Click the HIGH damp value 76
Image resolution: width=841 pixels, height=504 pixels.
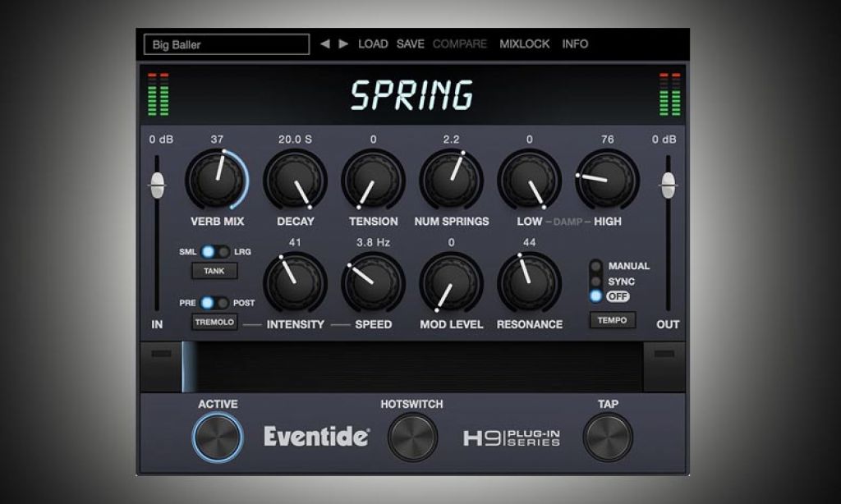pos(607,140)
